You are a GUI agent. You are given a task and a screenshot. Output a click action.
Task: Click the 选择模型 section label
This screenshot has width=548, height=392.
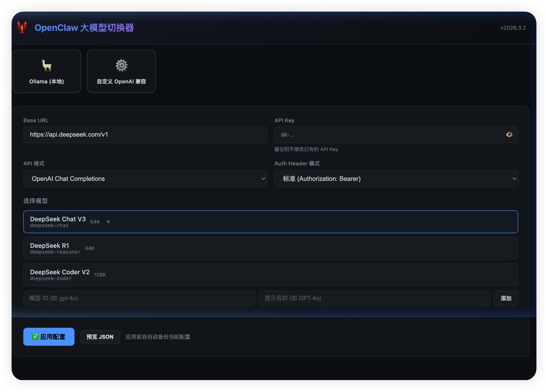click(36, 201)
